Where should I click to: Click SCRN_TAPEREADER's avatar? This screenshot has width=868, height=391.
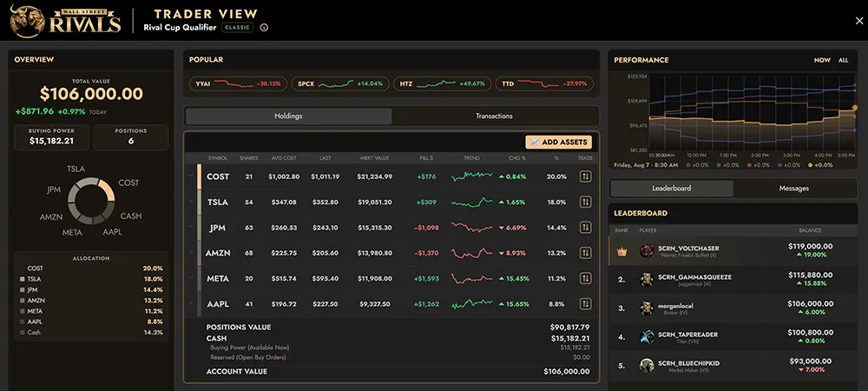pyautogui.click(x=647, y=337)
